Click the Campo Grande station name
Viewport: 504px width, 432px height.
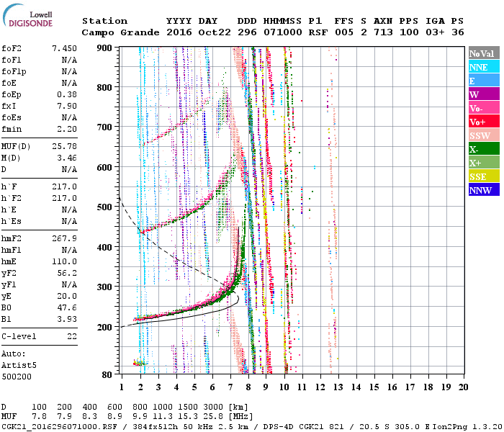[x=120, y=32]
